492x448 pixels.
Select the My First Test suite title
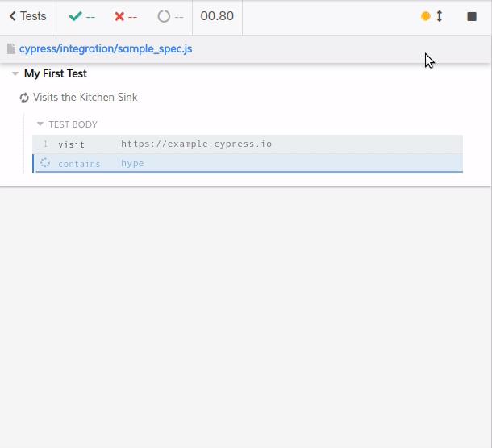(x=56, y=73)
